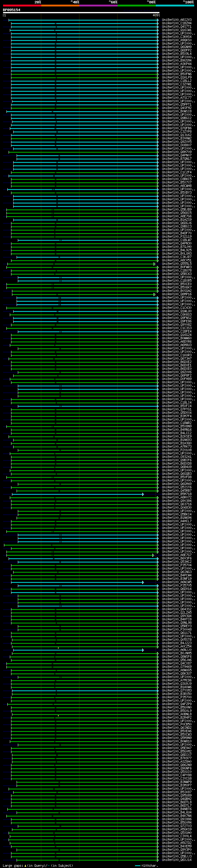This screenshot has width=197, height=868.
Task: Select hit UniRef100_A7SC77
Action: 176,98
